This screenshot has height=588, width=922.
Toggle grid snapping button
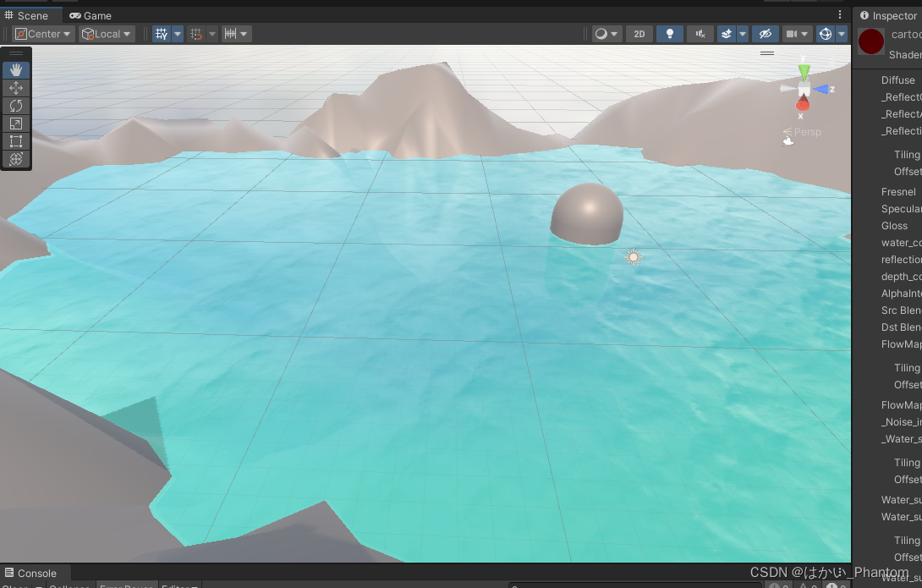[196, 34]
